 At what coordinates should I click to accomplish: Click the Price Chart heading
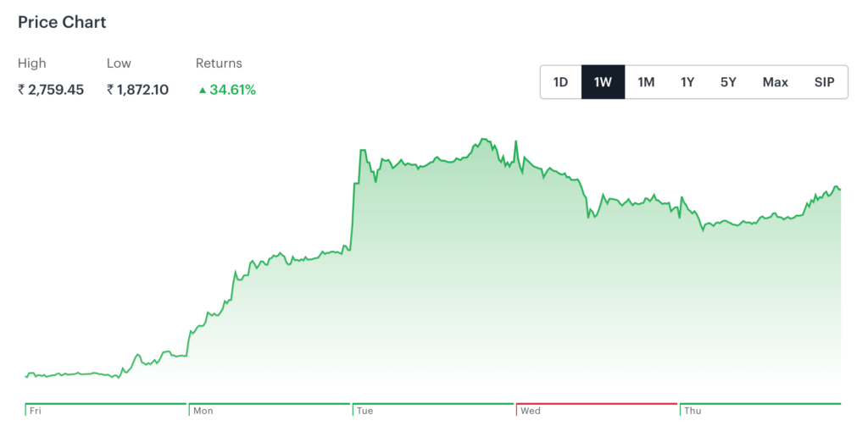pos(63,23)
